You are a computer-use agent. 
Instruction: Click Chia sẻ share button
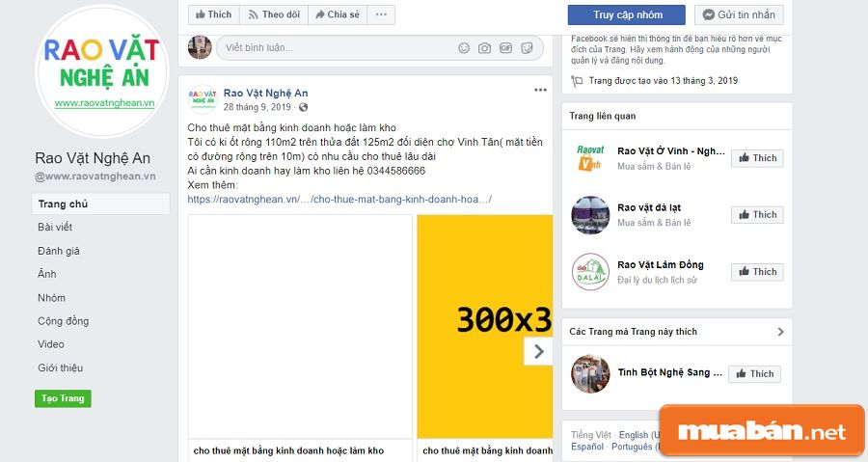338,14
